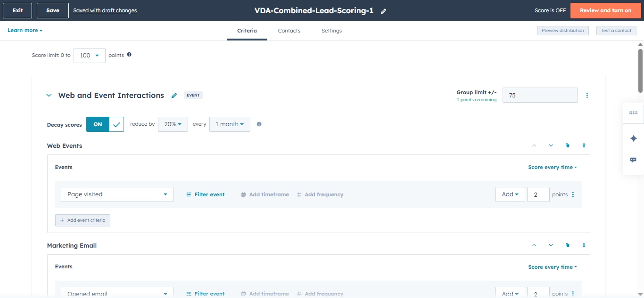The width and height of the screenshot is (644, 298).
Task: Collapse Web and Event Interactions group
Action: pos(49,95)
